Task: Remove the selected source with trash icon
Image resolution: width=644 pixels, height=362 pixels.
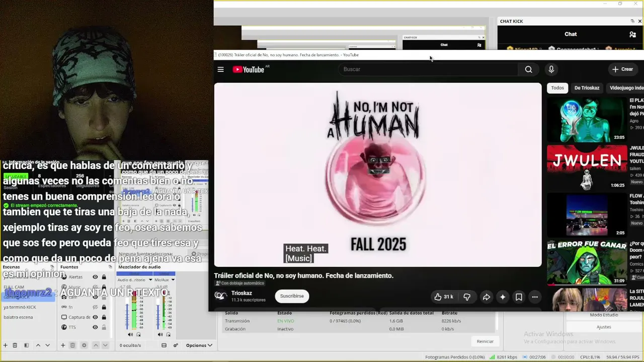Action: [72, 345]
